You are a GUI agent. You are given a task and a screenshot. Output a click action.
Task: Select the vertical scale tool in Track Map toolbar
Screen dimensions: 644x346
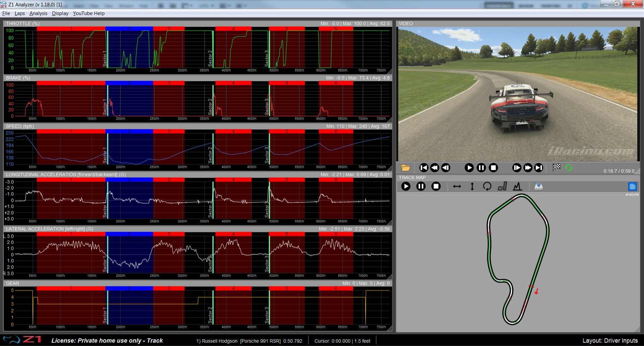pos(472,186)
